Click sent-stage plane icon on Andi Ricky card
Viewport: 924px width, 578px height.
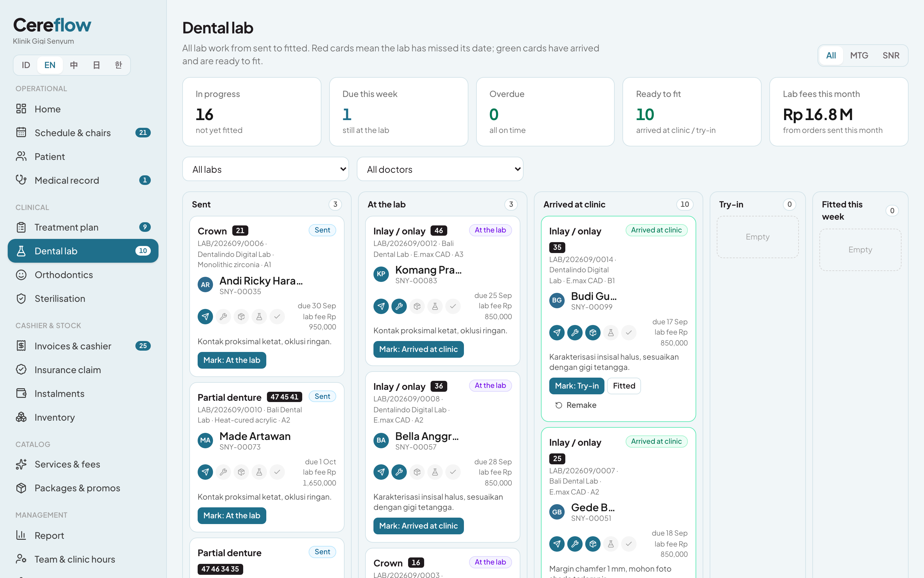[x=205, y=317]
